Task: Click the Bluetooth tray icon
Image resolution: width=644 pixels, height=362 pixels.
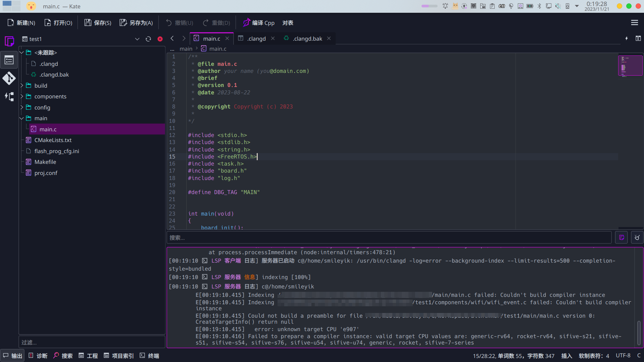Action: coord(539,6)
